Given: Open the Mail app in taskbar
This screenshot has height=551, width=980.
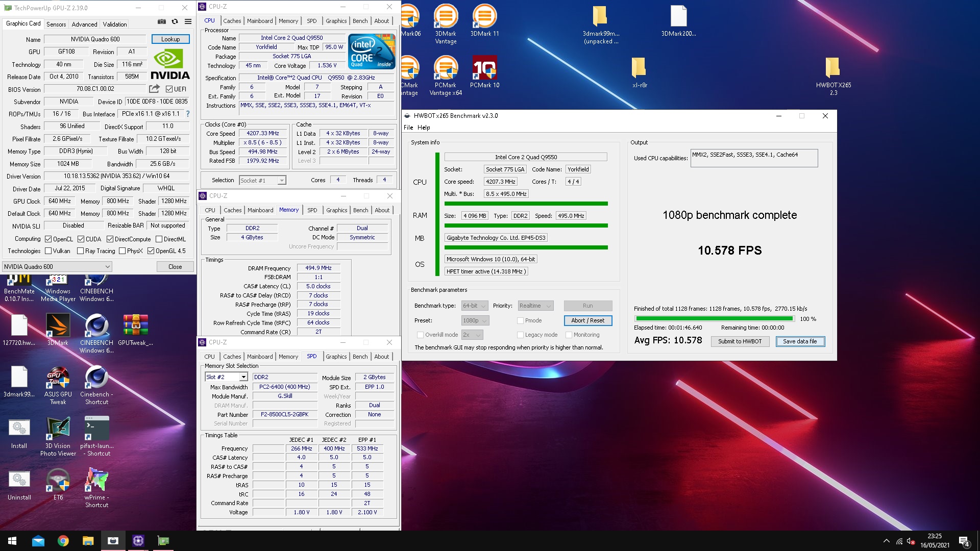Looking at the screenshot, I should [x=38, y=541].
